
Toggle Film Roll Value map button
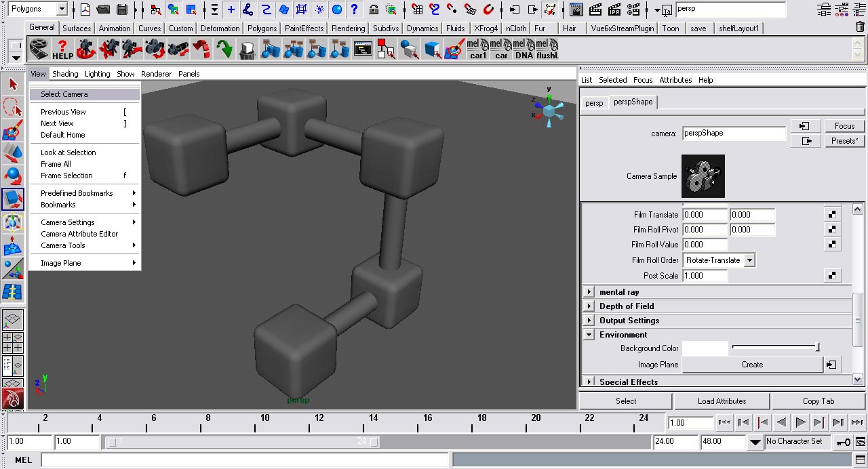pos(832,245)
